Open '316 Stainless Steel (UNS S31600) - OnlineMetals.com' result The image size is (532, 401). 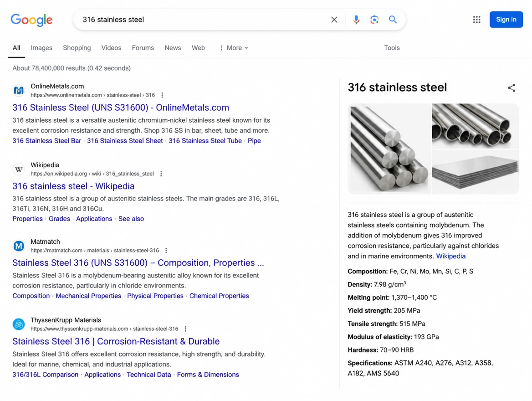tap(121, 108)
